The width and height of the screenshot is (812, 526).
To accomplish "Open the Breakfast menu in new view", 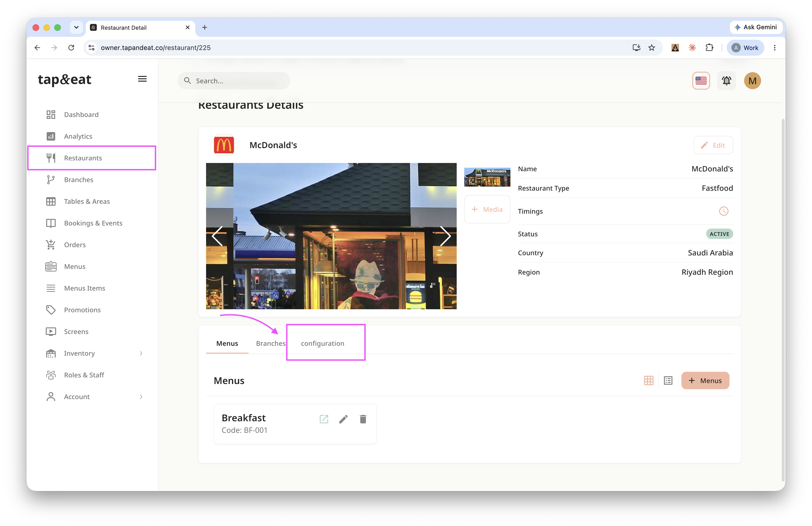I will coord(324,419).
